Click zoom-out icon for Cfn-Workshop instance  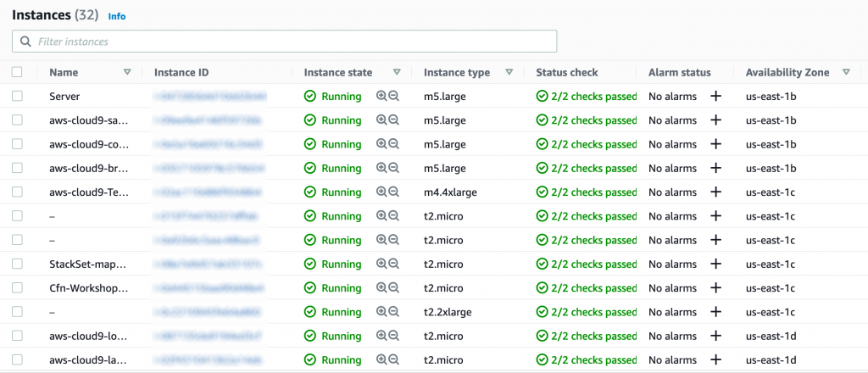[x=393, y=287]
